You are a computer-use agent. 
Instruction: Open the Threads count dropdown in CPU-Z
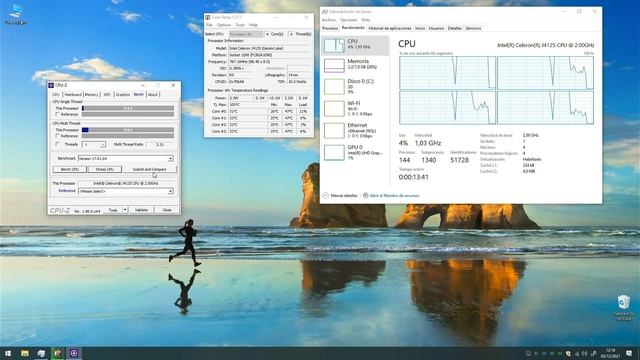coord(94,144)
